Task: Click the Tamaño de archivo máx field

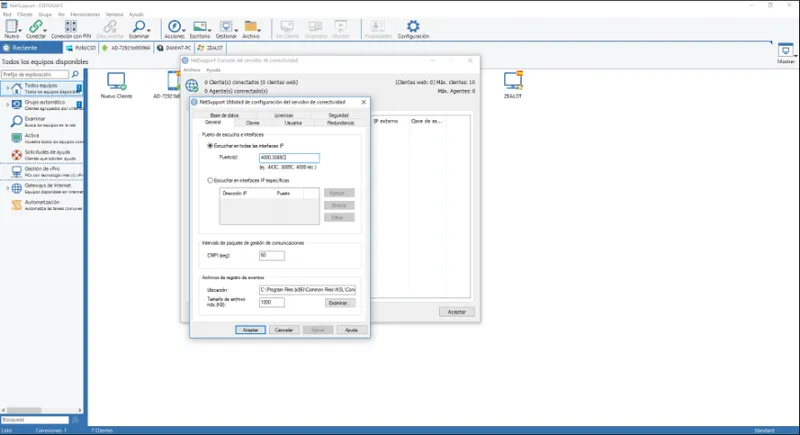Action: click(x=271, y=302)
